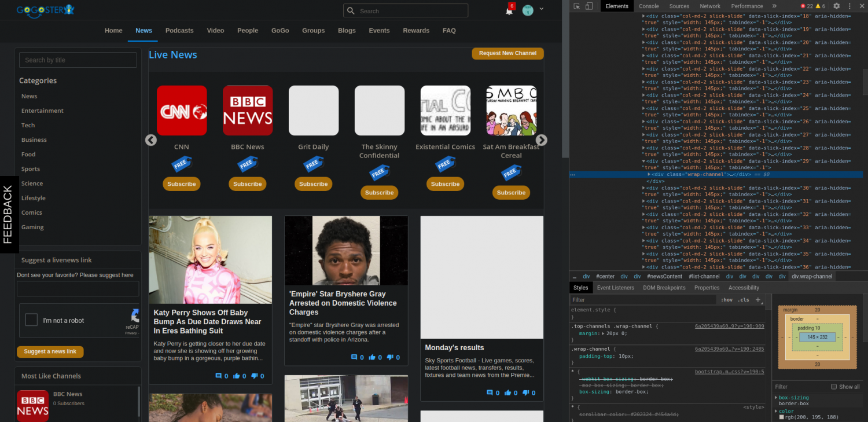Check the I'm not a robot checkbox
The image size is (868, 422).
click(32, 320)
